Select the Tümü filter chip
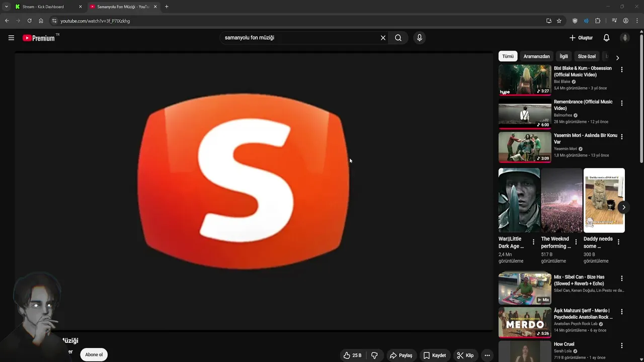The image size is (644, 362). point(508,56)
